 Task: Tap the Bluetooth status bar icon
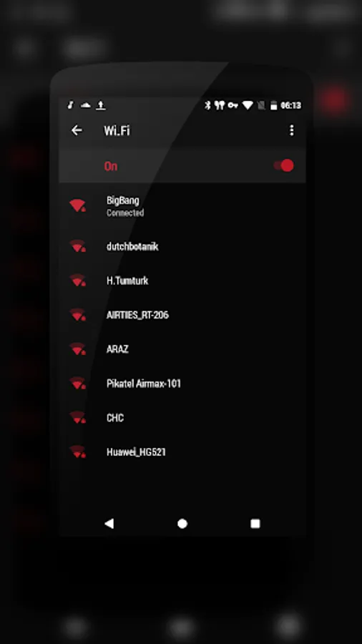pyautogui.click(x=207, y=106)
